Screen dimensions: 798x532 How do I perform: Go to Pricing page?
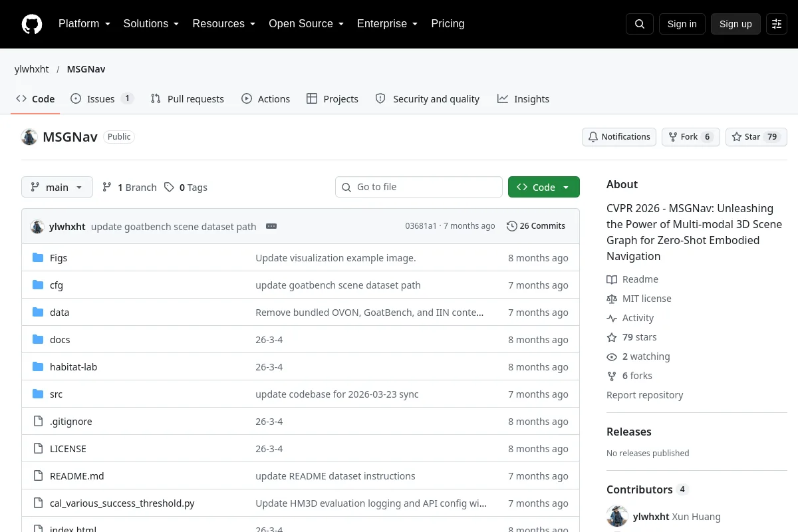coord(448,24)
